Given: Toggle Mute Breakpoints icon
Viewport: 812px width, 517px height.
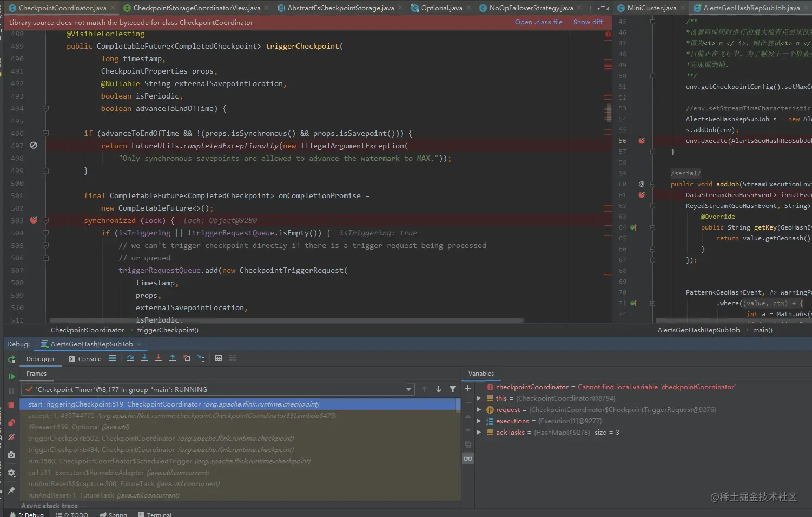Looking at the screenshot, I should pyautogui.click(x=11, y=437).
